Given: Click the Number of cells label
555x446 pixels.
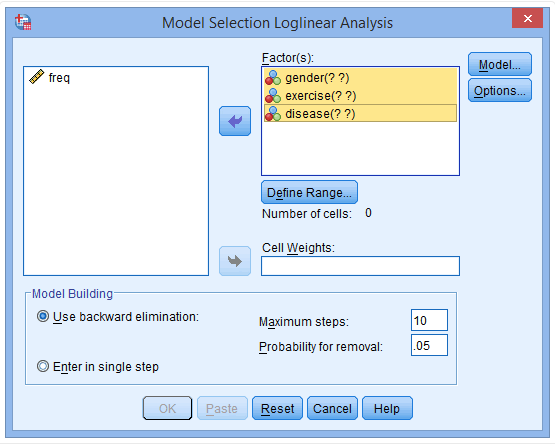Looking at the screenshot, I should (x=307, y=214).
